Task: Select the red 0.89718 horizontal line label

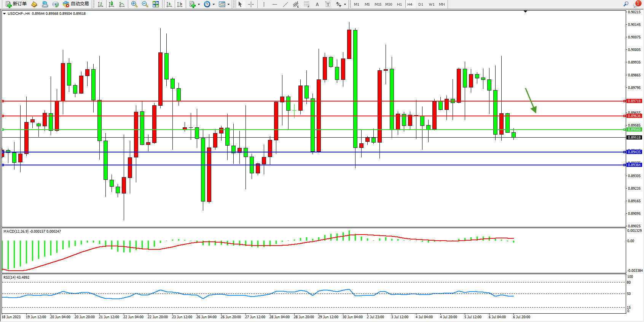Action: click(634, 101)
